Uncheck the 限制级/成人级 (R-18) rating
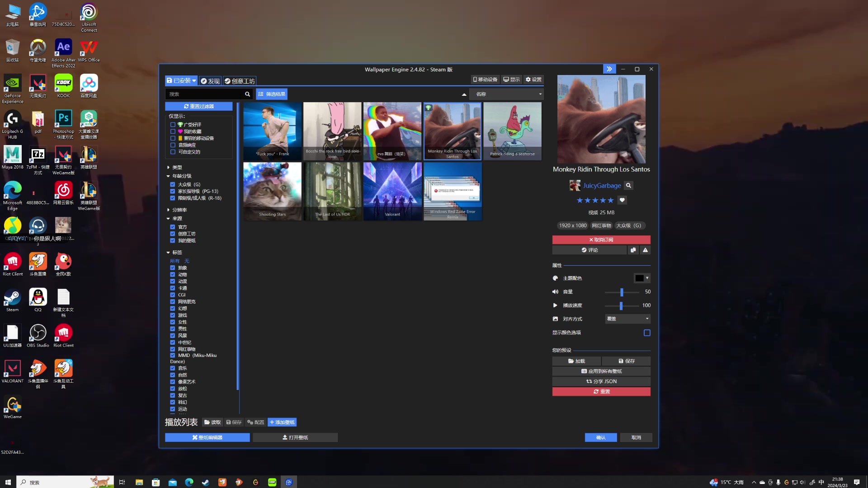This screenshot has height=488, width=868. 173,198
